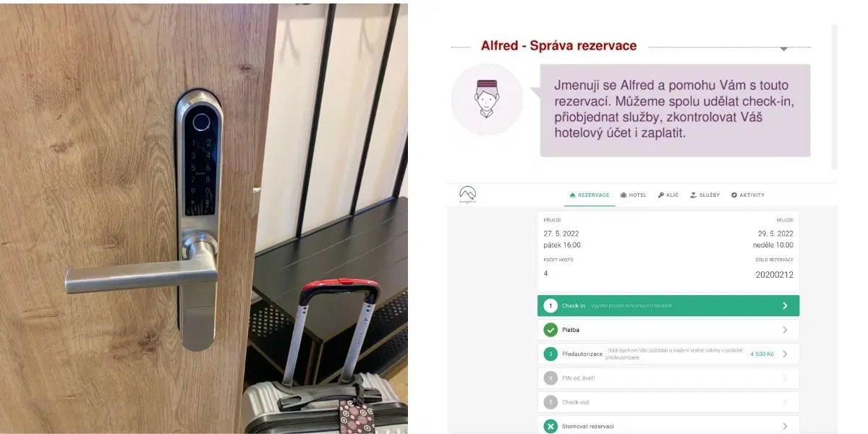868x434 pixels.
Task: Expand the Check-in row chevron
Action: point(785,306)
